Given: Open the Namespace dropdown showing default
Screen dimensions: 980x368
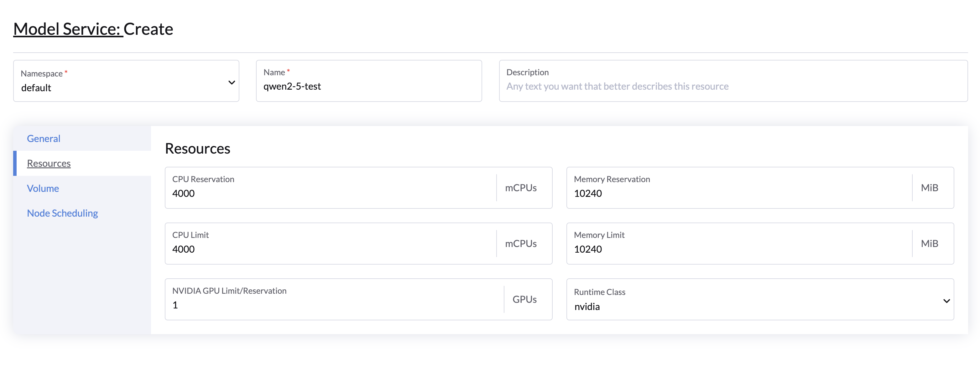Looking at the screenshot, I should point(126,81).
